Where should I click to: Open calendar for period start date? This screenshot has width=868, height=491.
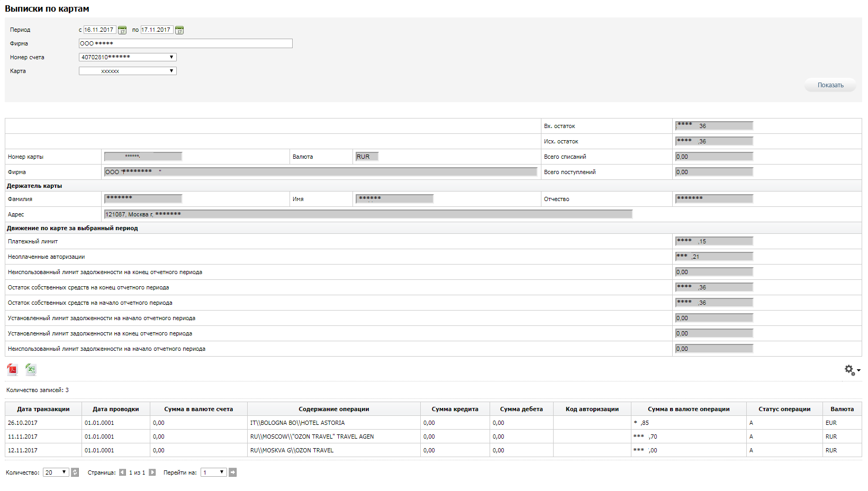click(122, 30)
